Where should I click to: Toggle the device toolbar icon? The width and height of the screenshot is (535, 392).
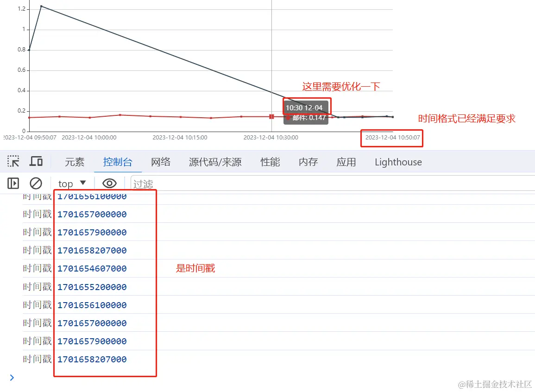click(36, 161)
